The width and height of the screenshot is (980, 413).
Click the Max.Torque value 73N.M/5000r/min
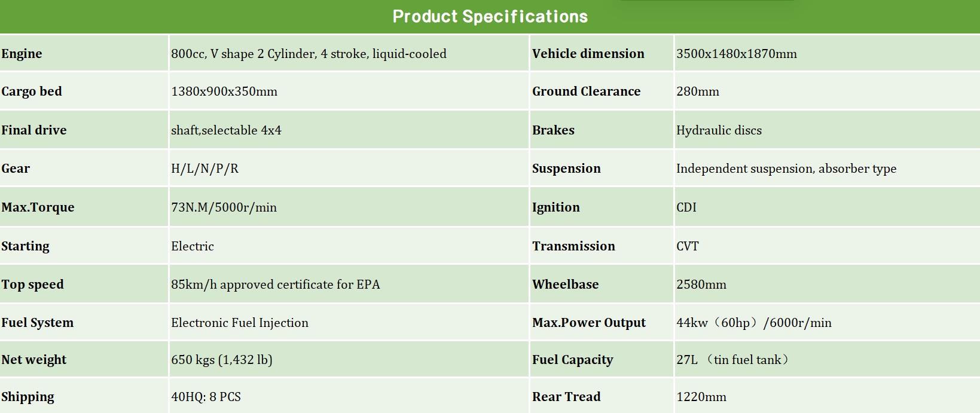pos(224,207)
